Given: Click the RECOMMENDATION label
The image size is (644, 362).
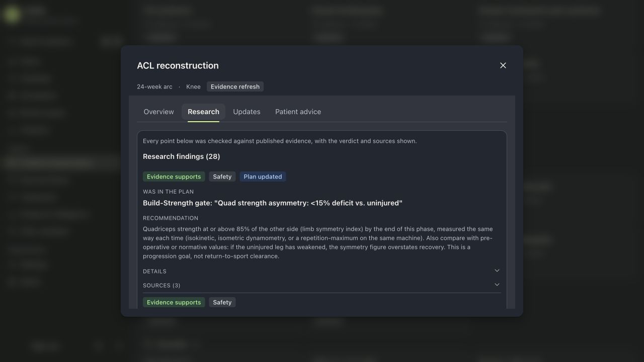Looking at the screenshot, I should tap(171, 218).
